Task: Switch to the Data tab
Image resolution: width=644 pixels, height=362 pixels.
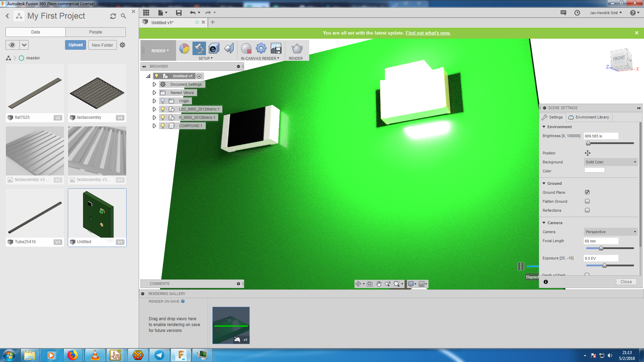Action: pyautogui.click(x=36, y=32)
